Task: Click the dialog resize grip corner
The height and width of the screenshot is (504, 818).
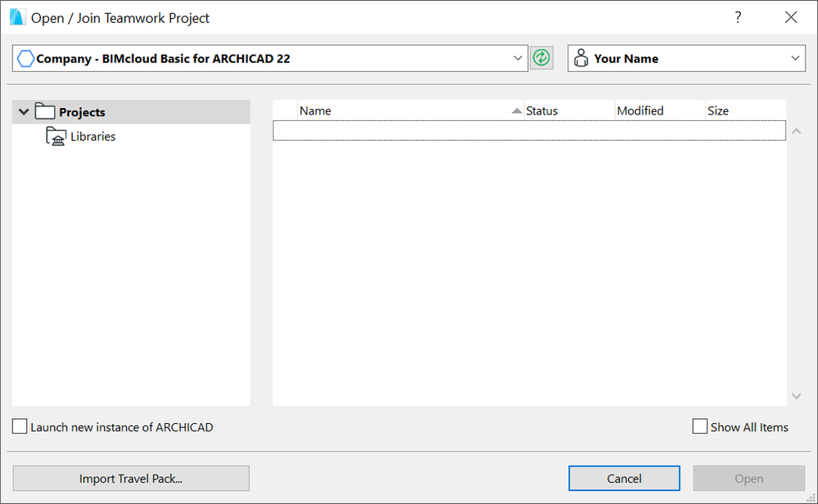Action: pos(811,497)
